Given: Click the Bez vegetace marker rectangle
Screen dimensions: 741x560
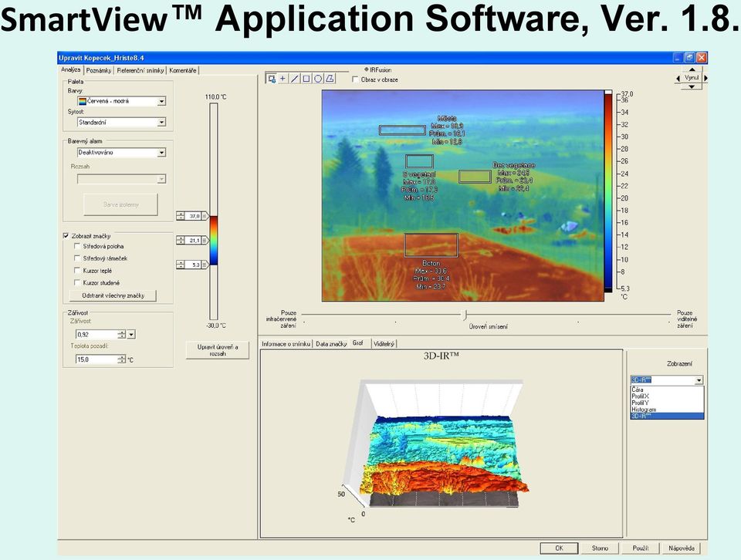Looking at the screenshot, I should 475,177.
